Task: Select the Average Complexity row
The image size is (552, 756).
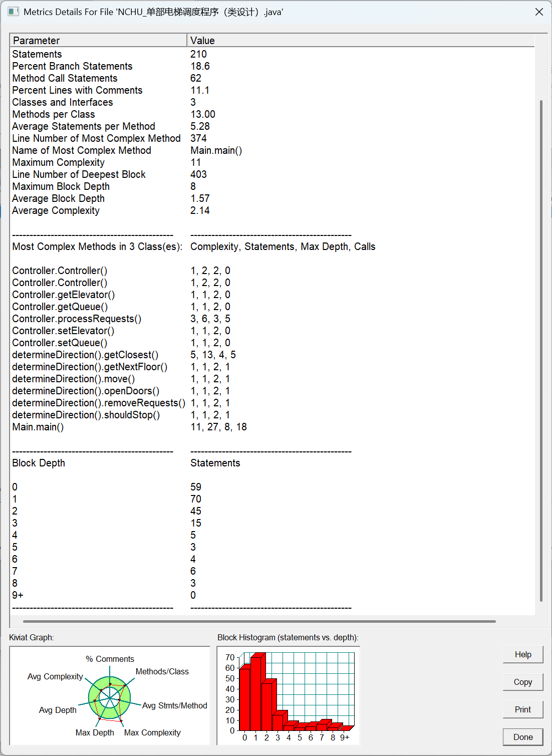Action: coord(272,210)
